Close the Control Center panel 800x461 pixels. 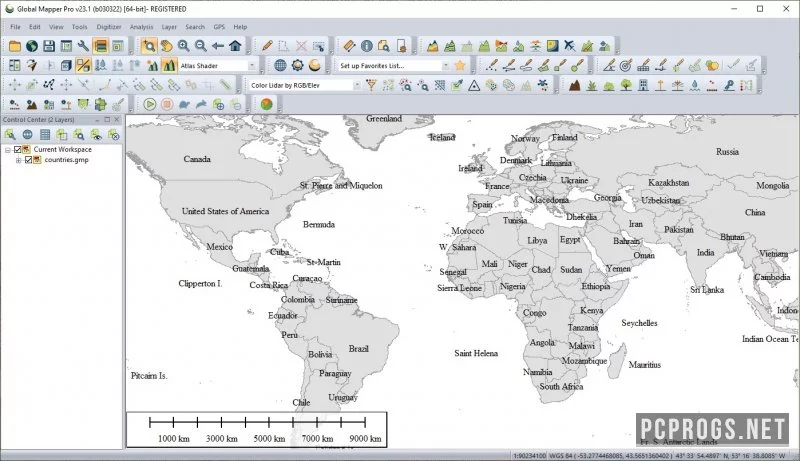click(x=117, y=119)
